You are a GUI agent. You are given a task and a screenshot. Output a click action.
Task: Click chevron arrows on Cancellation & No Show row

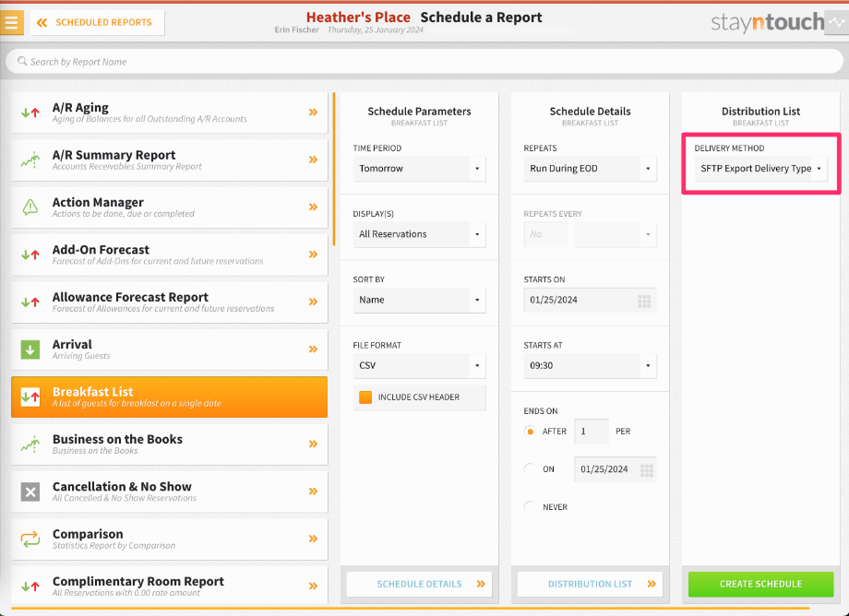[313, 492]
